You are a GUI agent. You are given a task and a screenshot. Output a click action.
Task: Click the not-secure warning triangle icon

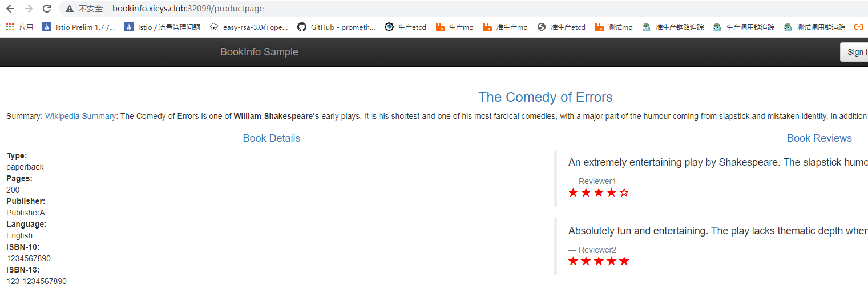click(70, 9)
